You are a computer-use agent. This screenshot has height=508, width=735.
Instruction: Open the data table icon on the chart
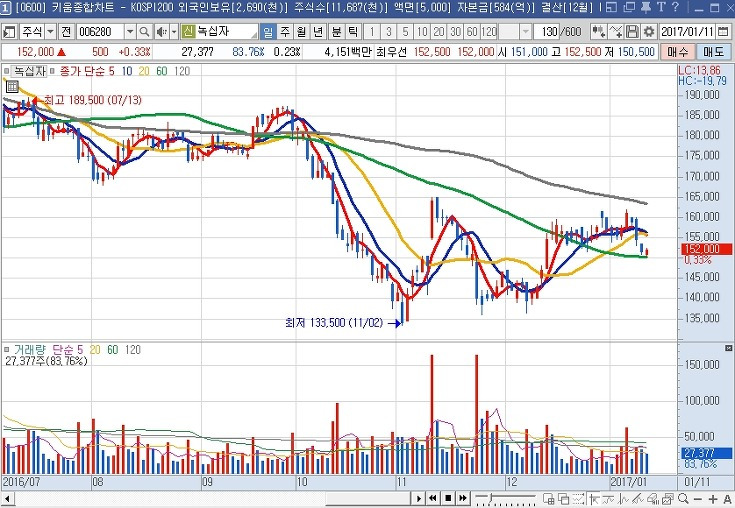(12, 86)
